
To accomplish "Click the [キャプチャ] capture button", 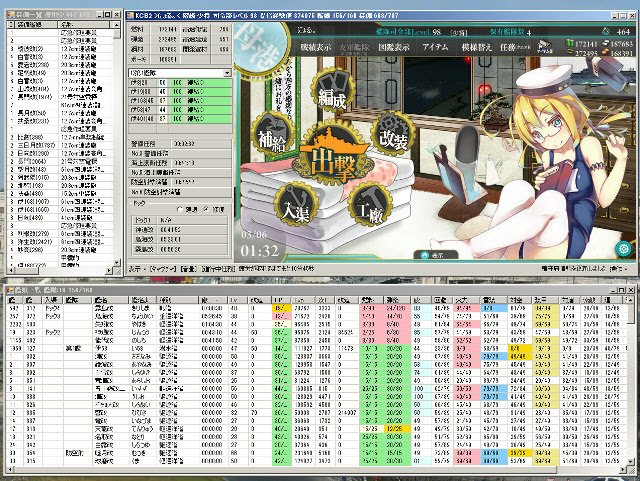I will [163, 268].
